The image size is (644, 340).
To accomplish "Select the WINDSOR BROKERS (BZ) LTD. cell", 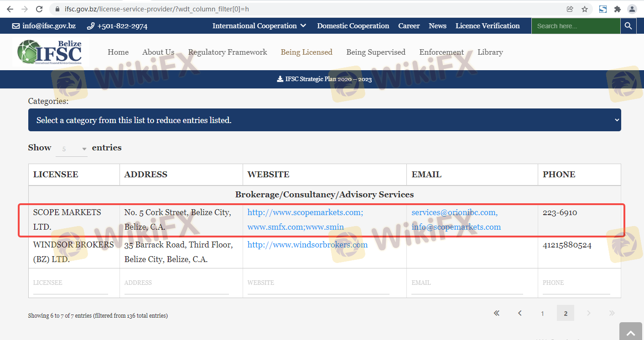I will [73, 252].
